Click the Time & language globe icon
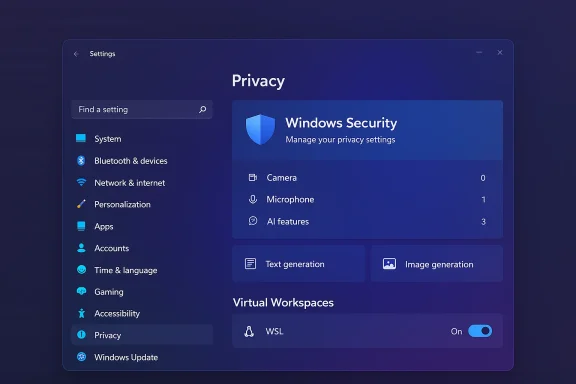Image resolution: width=576 pixels, height=384 pixels. (82, 270)
